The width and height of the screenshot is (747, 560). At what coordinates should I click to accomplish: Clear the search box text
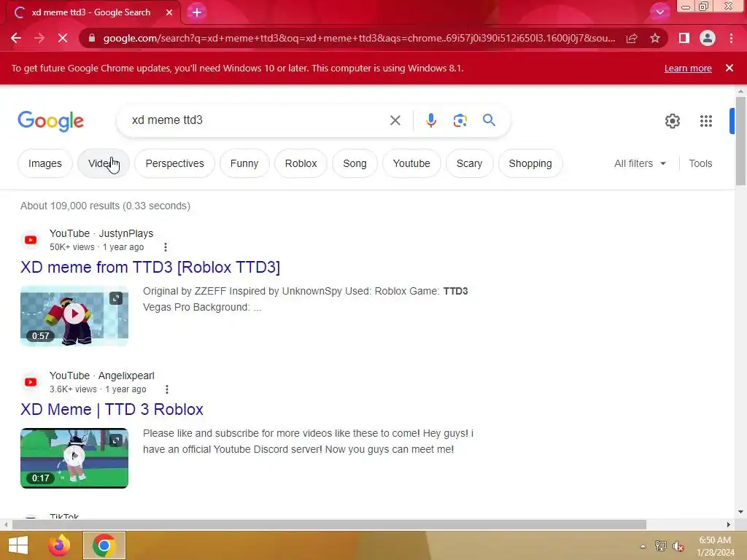click(395, 120)
